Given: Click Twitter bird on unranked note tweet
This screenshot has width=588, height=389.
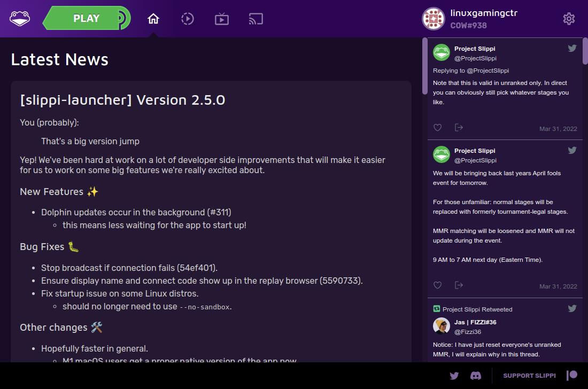Looking at the screenshot, I should [572, 48].
